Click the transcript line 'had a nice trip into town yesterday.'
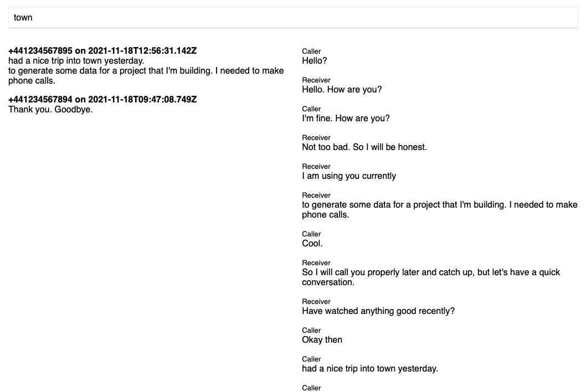586x392 pixels. [x=370, y=369]
